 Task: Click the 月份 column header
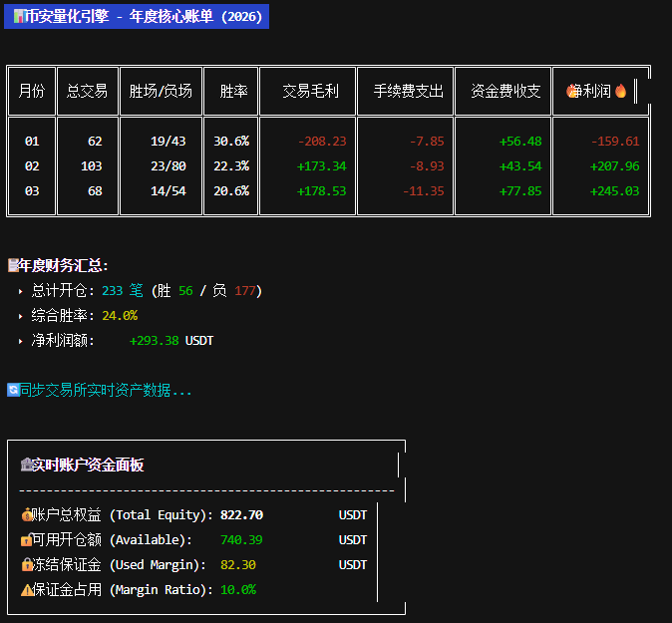(32, 91)
